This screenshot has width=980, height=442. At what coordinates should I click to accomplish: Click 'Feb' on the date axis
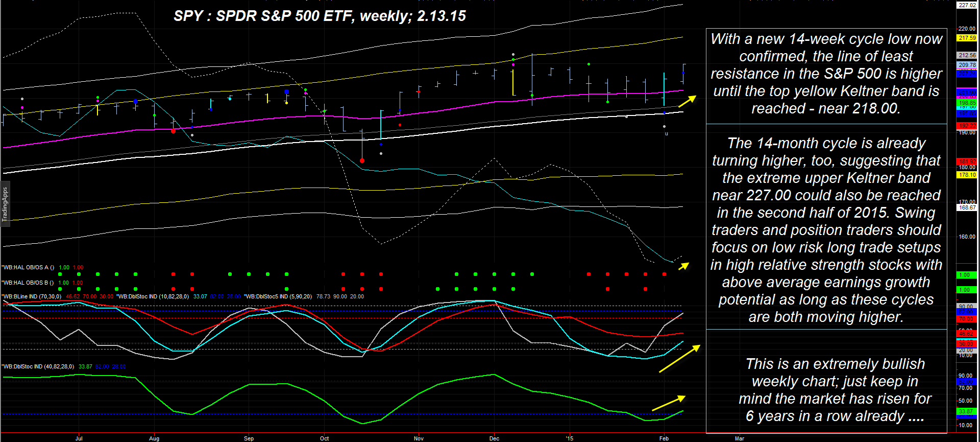click(664, 438)
